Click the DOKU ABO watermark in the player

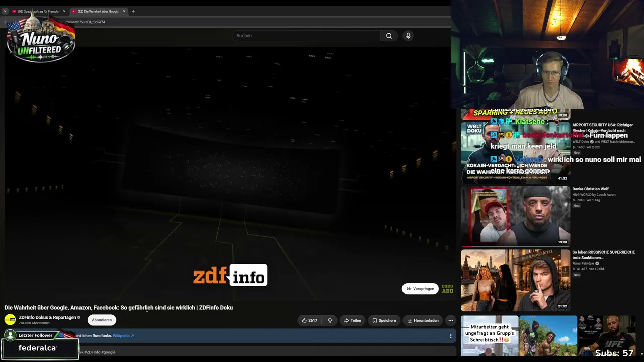pyautogui.click(x=447, y=289)
